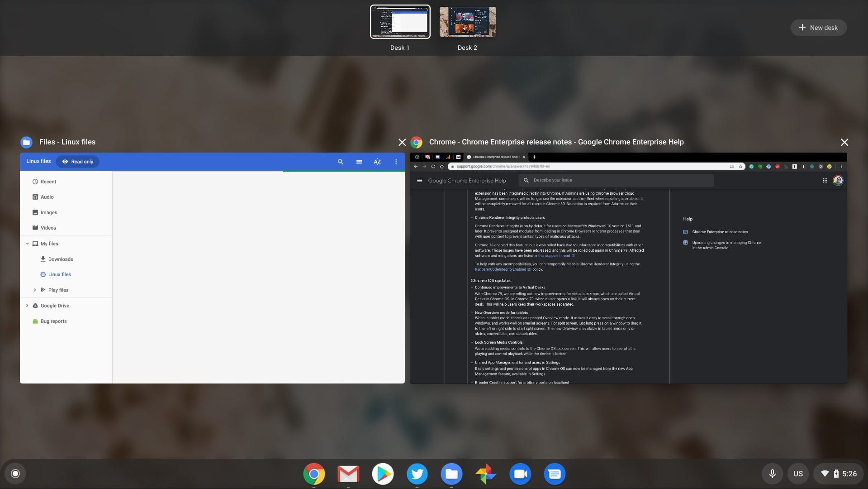This screenshot has height=489, width=868.
Task: Open Gmail from the shelf
Action: click(x=348, y=474)
